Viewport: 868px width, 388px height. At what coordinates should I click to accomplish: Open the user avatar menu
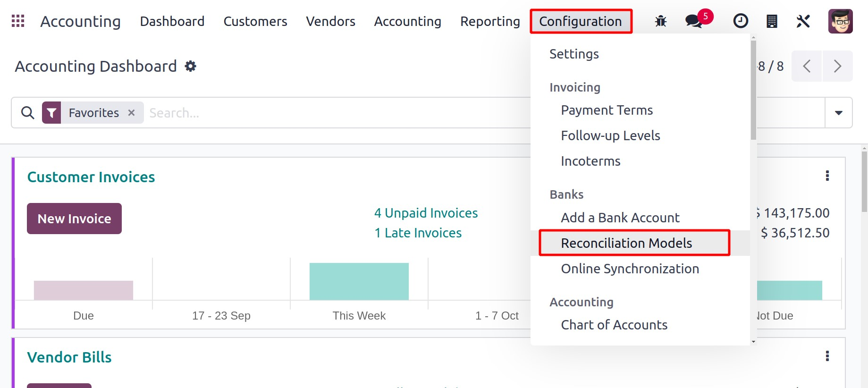[840, 21]
